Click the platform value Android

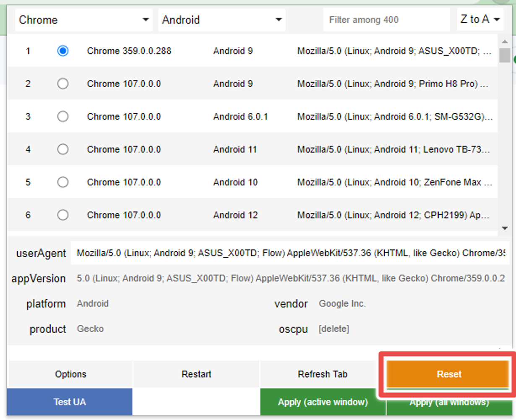tap(93, 303)
